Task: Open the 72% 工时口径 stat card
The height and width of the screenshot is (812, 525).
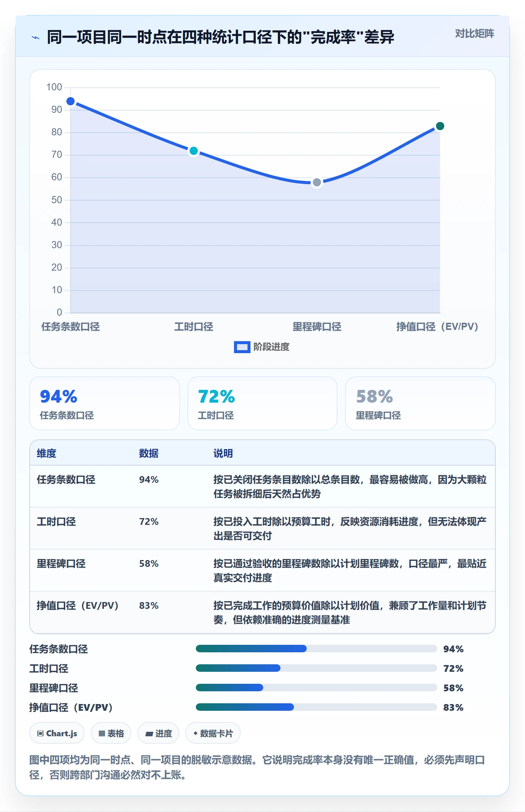Action: [x=262, y=403]
